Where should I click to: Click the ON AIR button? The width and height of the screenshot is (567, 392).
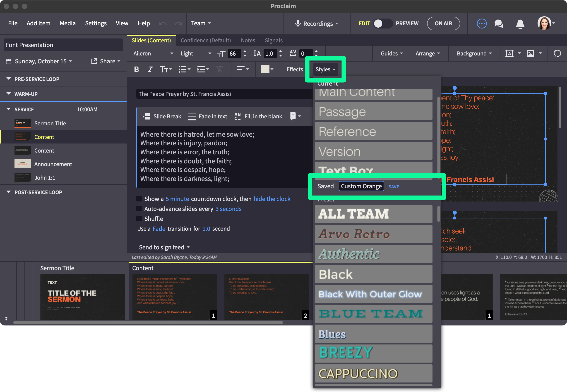(443, 24)
